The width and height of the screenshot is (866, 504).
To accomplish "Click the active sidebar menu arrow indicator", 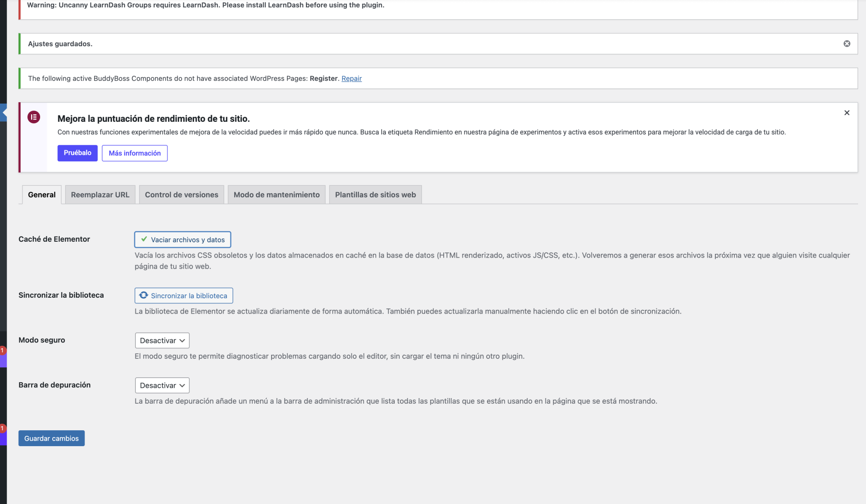I will (4, 112).
